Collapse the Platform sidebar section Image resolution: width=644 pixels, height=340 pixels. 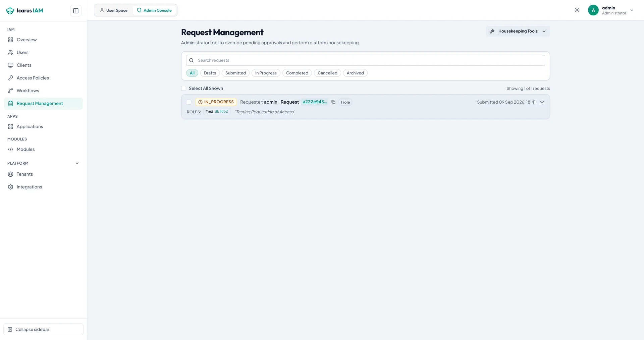point(77,163)
